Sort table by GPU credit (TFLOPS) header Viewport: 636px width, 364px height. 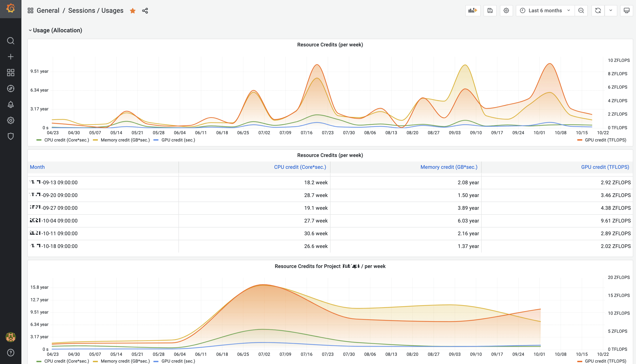pyautogui.click(x=605, y=167)
